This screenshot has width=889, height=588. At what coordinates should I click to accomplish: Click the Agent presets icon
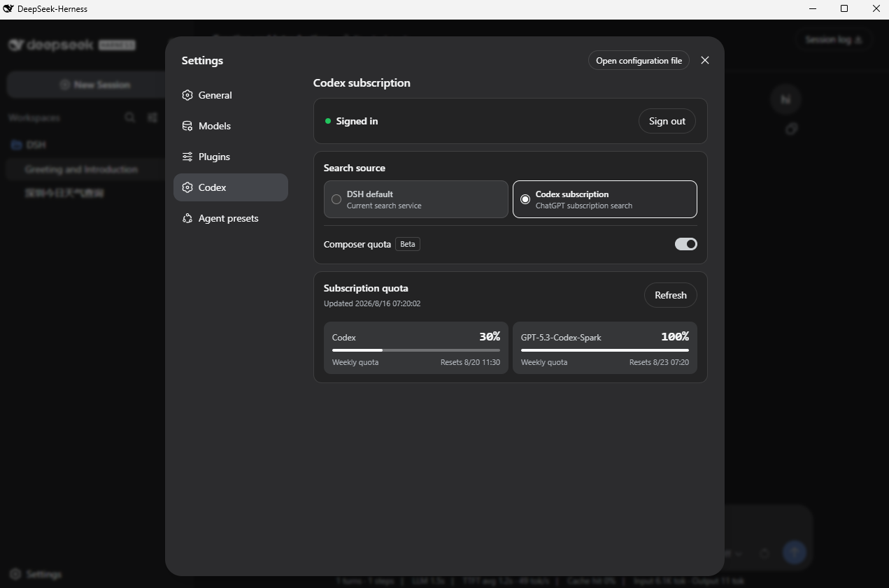point(187,218)
